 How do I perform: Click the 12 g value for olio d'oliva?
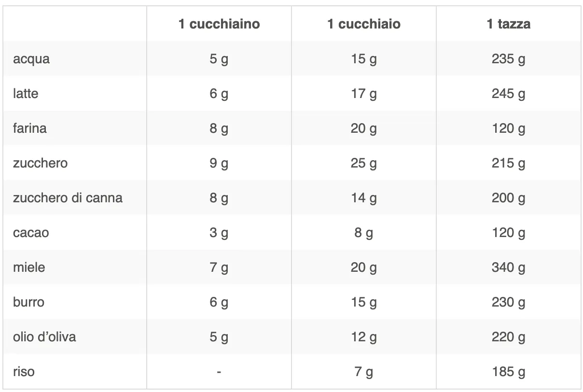364,336
